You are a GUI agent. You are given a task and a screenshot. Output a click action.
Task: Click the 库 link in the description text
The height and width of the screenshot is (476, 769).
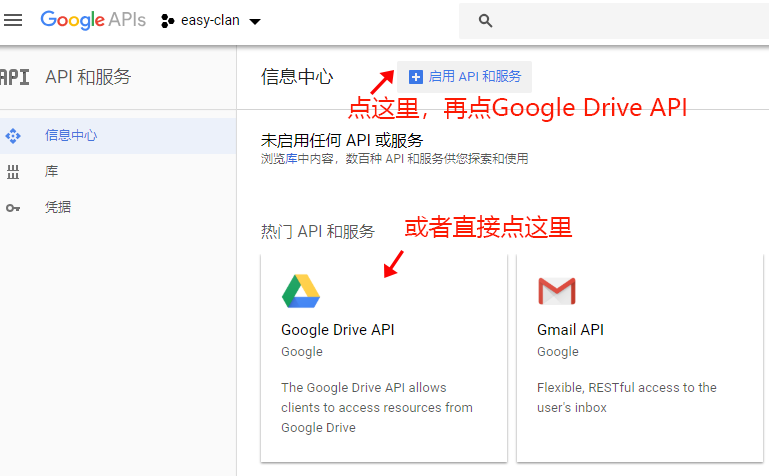291,159
